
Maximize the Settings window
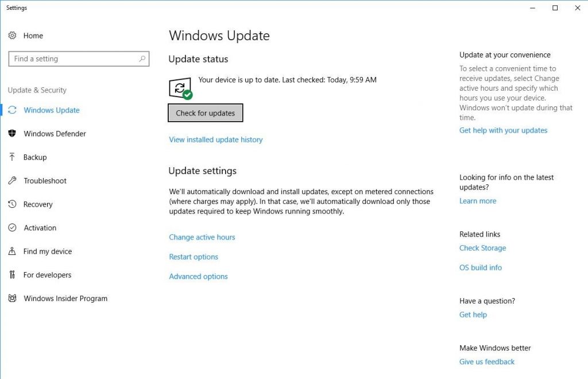pos(555,8)
